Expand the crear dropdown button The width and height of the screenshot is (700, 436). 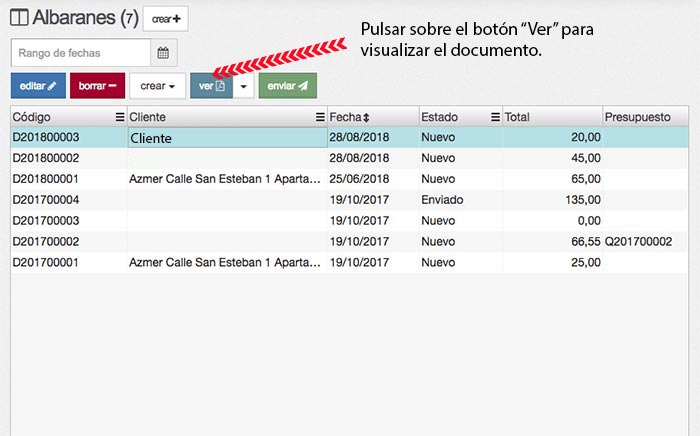[x=158, y=86]
